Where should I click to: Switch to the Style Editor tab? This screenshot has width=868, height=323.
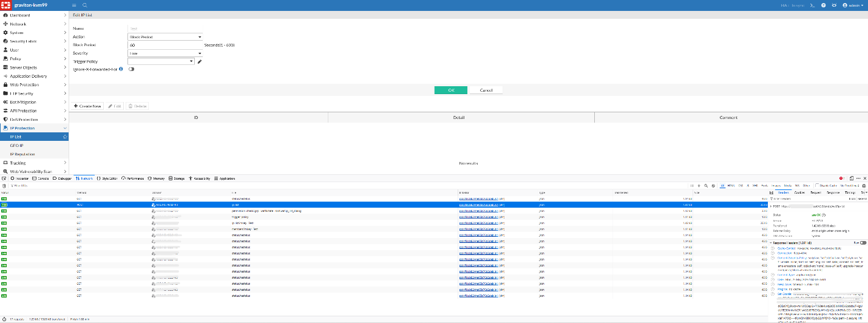click(107, 178)
